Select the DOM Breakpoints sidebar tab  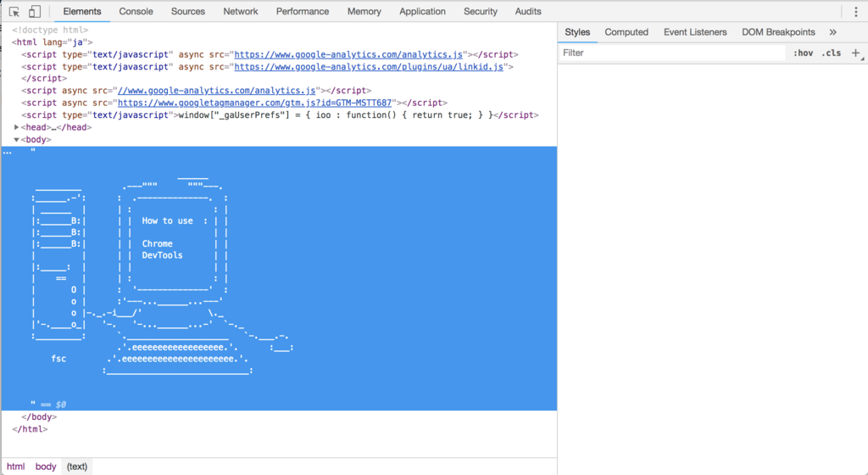778,32
